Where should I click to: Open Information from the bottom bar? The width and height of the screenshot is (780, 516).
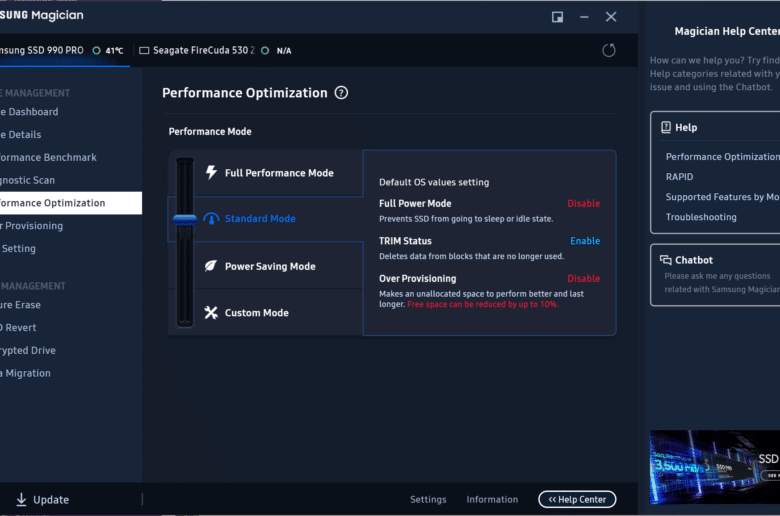coord(492,500)
